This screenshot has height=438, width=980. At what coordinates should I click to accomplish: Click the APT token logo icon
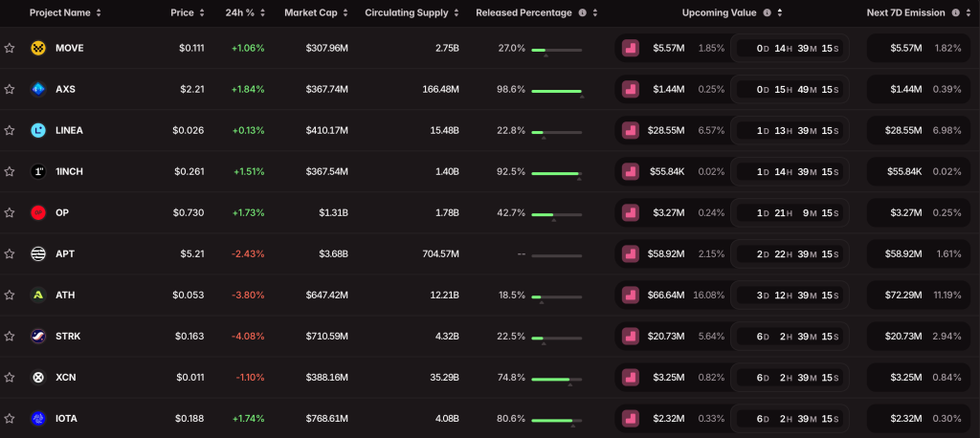38,253
